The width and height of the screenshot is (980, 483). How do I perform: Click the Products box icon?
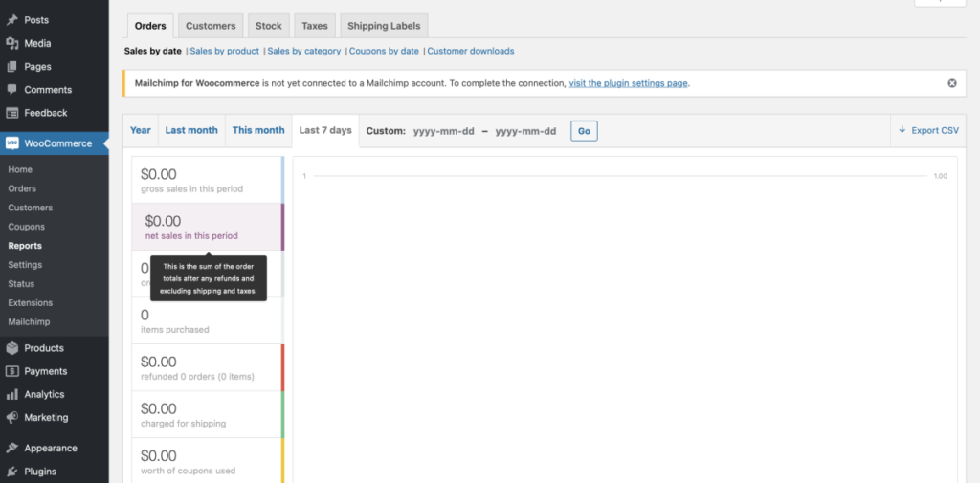coord(11,348)
